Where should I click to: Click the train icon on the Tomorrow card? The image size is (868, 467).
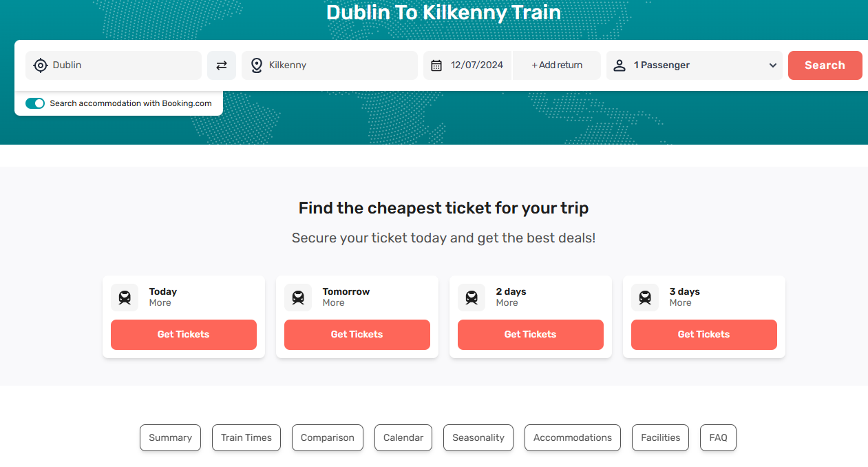pyautogui.click(x=298, y=298)
